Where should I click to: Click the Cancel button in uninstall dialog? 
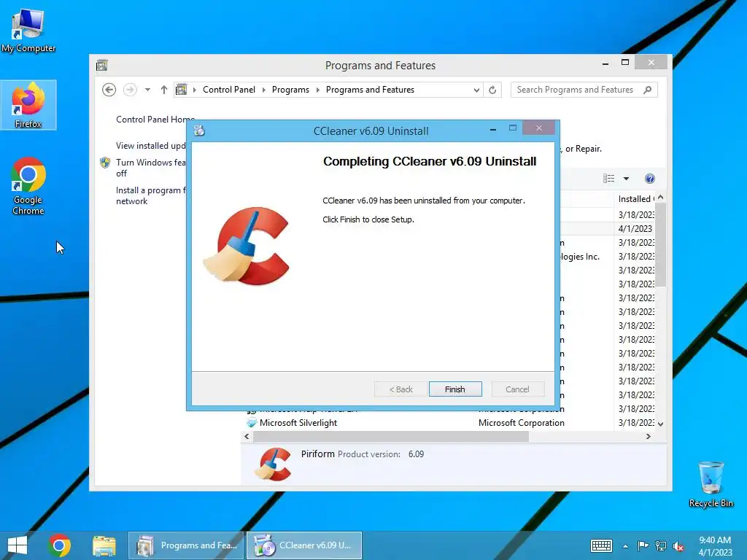click(517, 389)
